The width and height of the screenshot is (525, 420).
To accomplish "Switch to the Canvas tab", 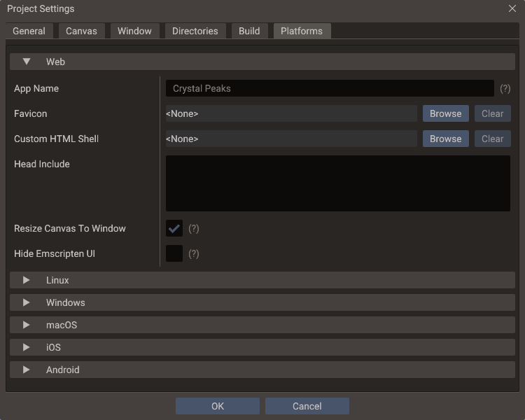I will [81, 31].
